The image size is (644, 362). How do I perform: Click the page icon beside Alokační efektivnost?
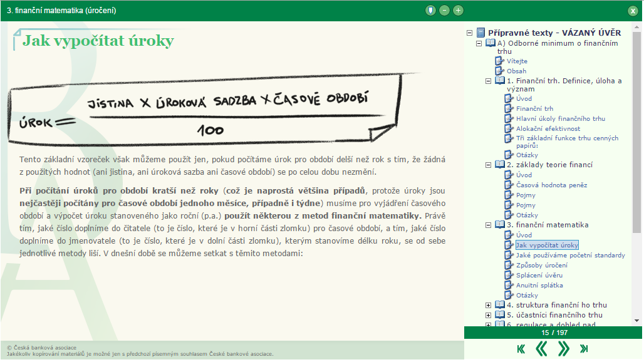[509, 128]
